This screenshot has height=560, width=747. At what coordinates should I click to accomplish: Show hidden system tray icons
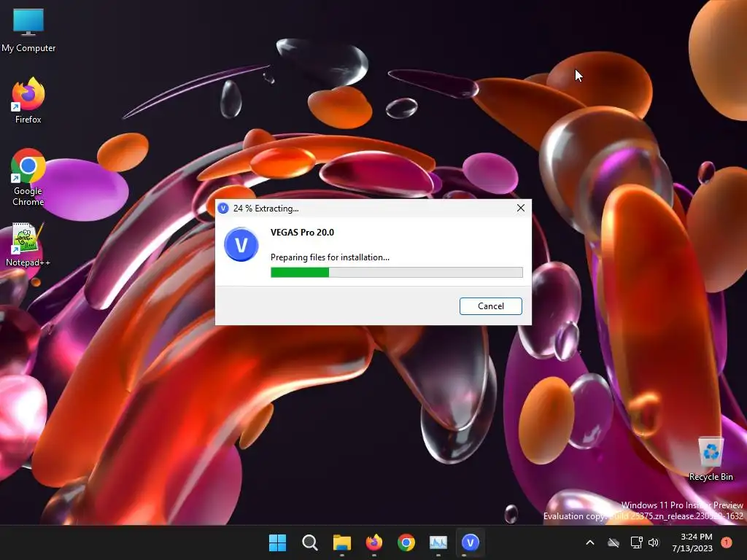589,542
